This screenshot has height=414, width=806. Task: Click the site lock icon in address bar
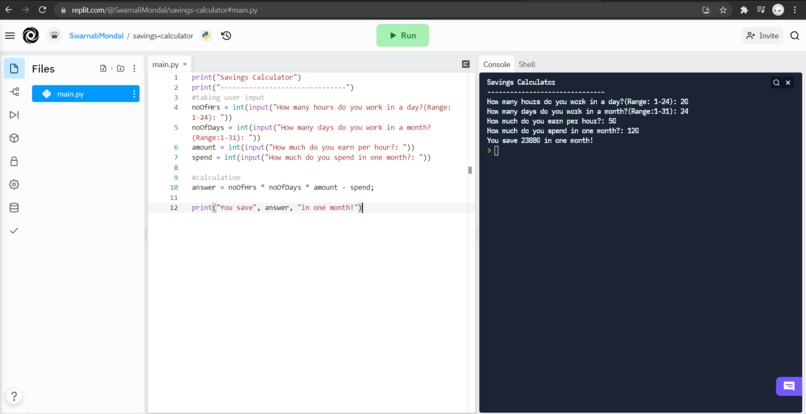63,10
